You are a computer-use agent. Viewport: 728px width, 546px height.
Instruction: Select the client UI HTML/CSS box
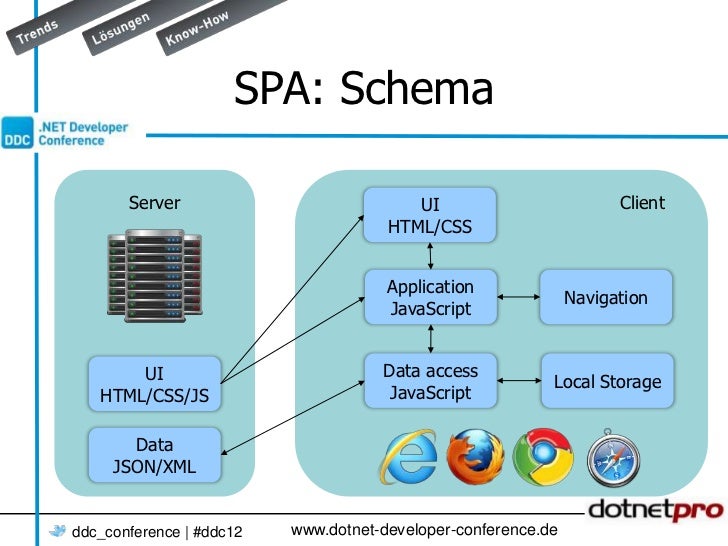[430, 215]
